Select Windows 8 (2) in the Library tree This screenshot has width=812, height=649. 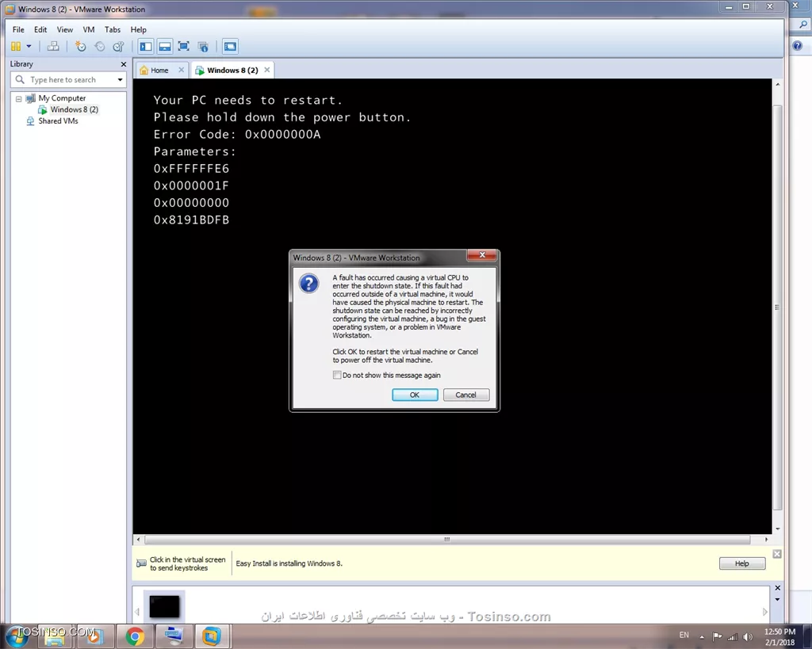[x=74, y=109]
